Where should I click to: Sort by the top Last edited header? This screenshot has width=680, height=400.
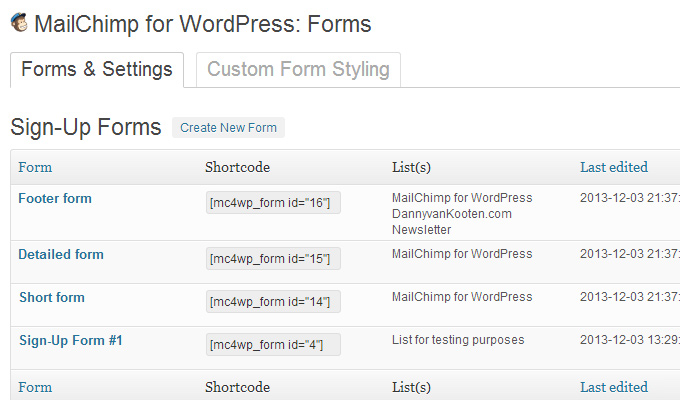(x=614, y=167)
